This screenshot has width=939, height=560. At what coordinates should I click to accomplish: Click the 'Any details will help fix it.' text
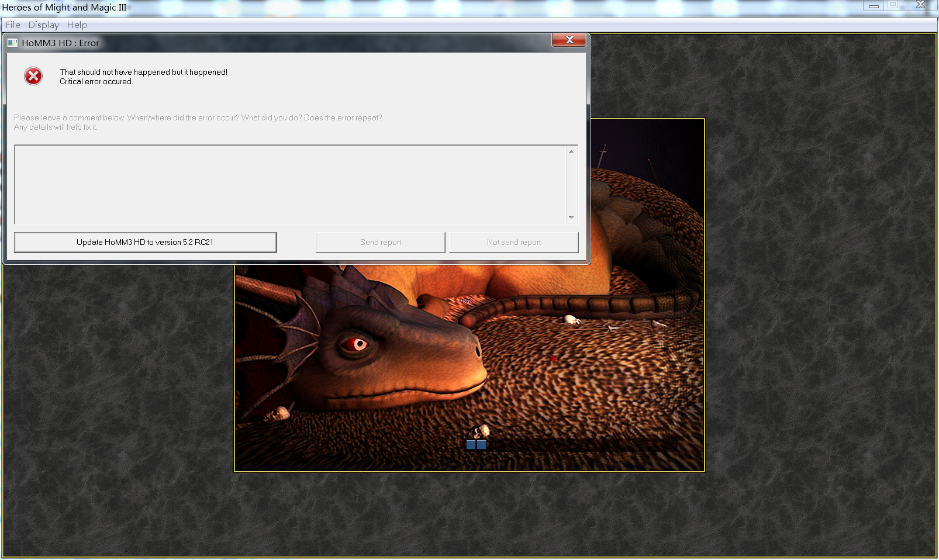point(56,127)
